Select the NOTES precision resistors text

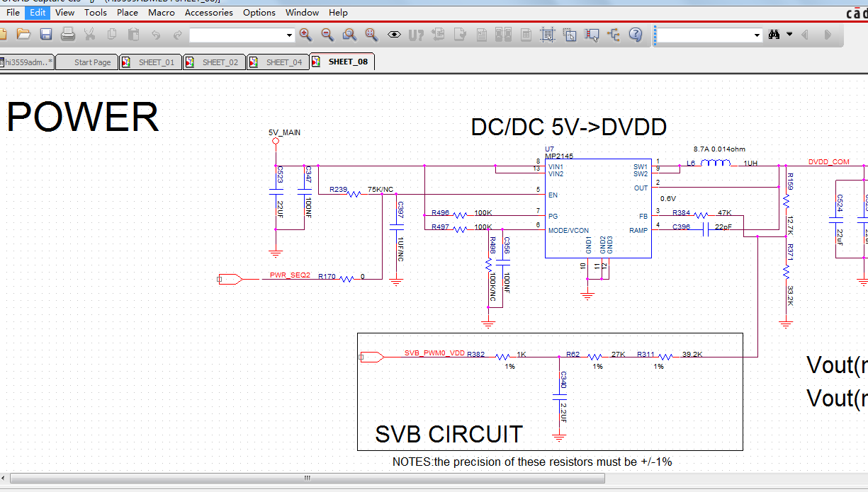532,462
